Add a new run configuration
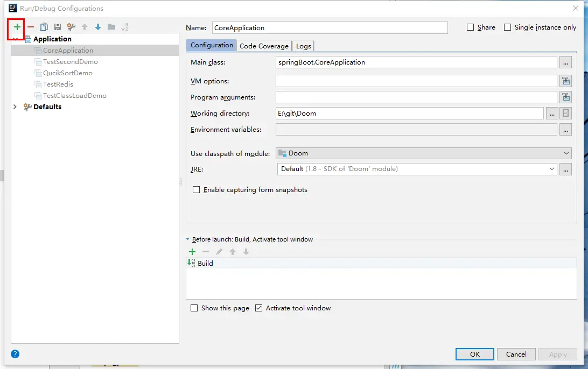Viewport: 588px width, 369px height. click(x=17, y=27)
